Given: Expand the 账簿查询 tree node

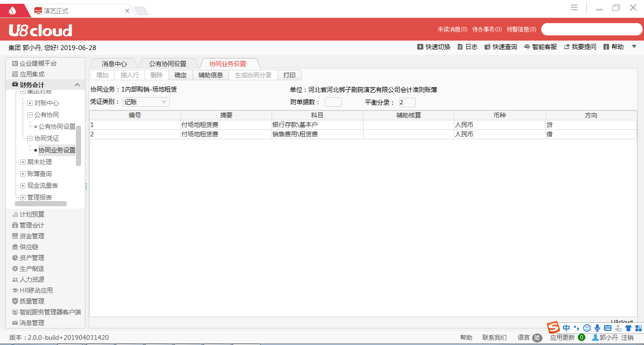Looking at the screenshot, I should pos(23,174).
